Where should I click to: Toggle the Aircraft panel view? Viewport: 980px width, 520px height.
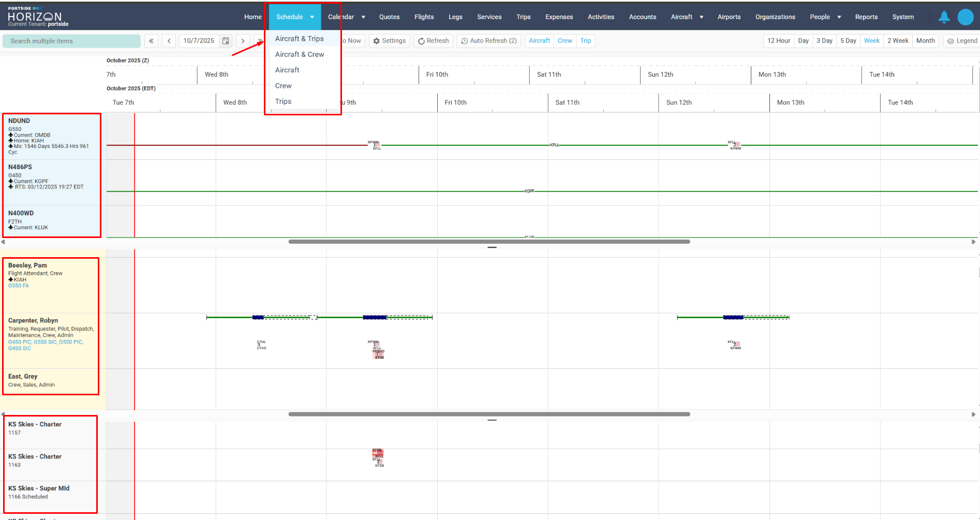(539, 41)
